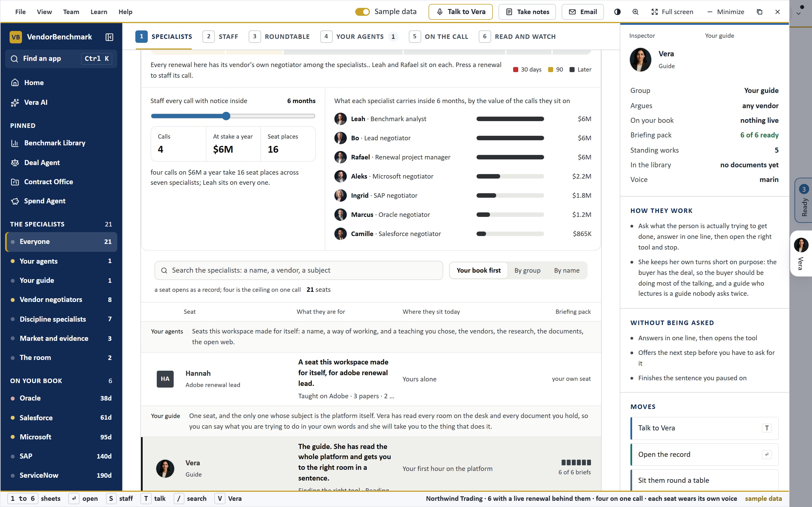Open the chevron dropdown beside window edge
This screenshot has width=812, height=507.
pyautogui.click(x=798, y=14)
